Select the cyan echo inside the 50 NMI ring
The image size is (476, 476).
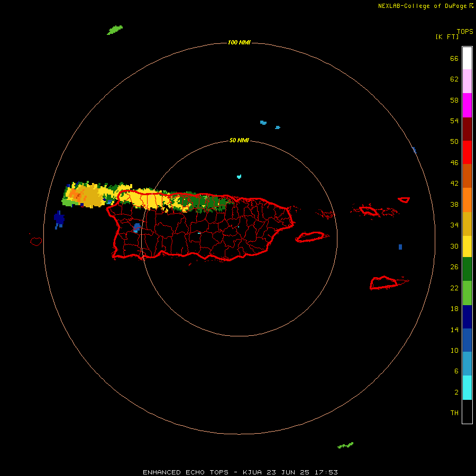pos(239,176)
